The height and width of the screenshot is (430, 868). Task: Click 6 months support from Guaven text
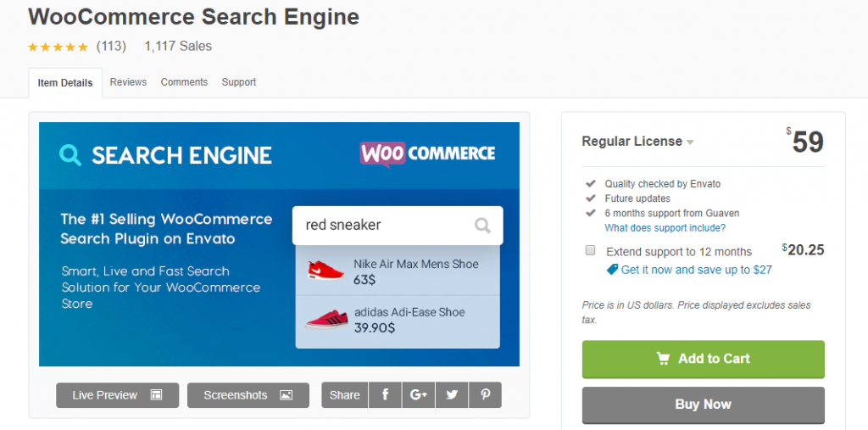pyautogui.click(x=671, y=213)
